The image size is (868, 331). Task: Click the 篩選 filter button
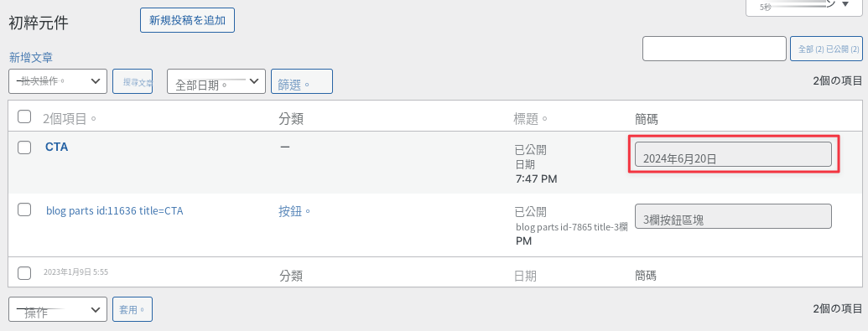click(x=302, y=81)
